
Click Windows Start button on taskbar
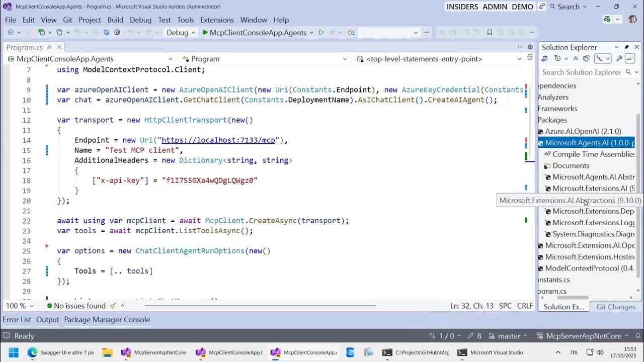[x=13, y=352]
